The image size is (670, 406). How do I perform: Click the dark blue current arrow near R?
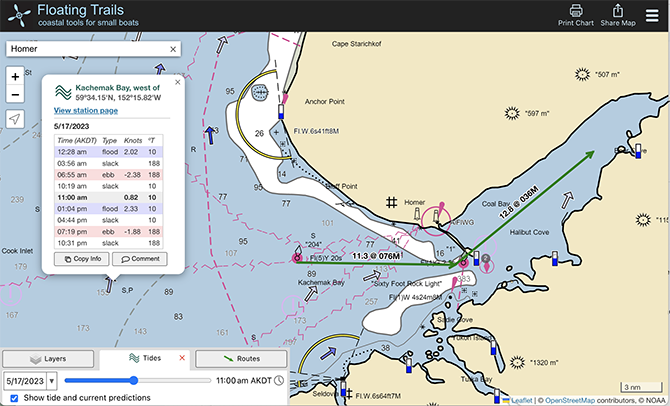[x=210, y=135]
